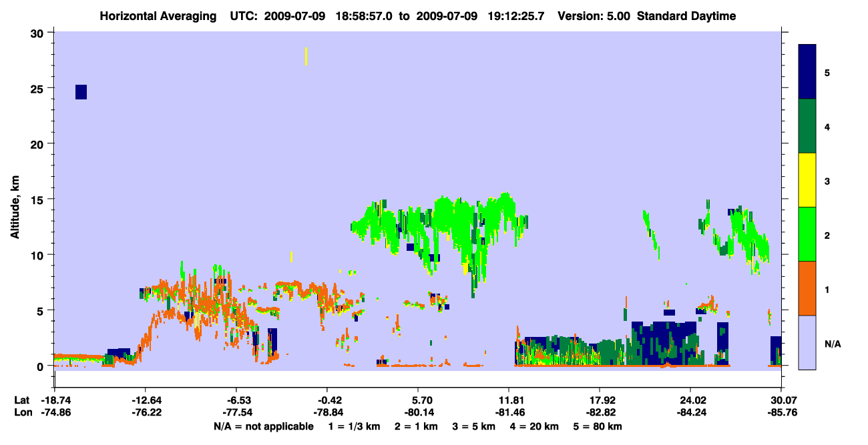Click legend text '3 = 5 km'

[x=474, y=426]
